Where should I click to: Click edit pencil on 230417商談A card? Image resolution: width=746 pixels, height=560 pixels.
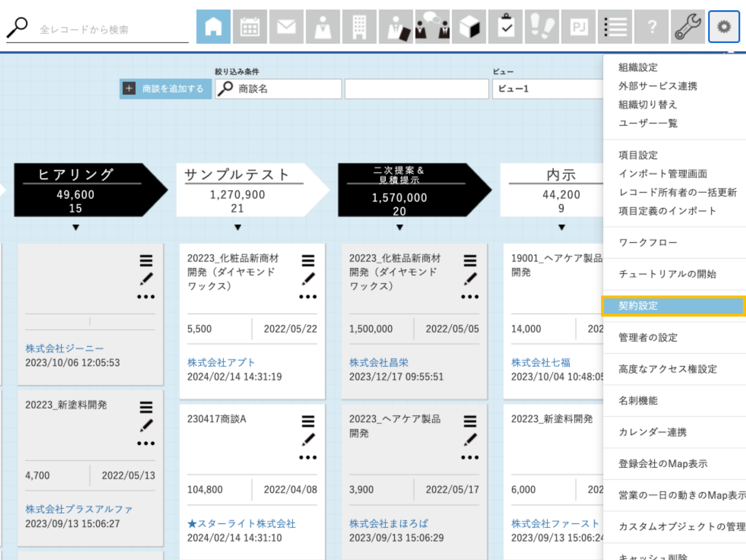pos(308,439)
